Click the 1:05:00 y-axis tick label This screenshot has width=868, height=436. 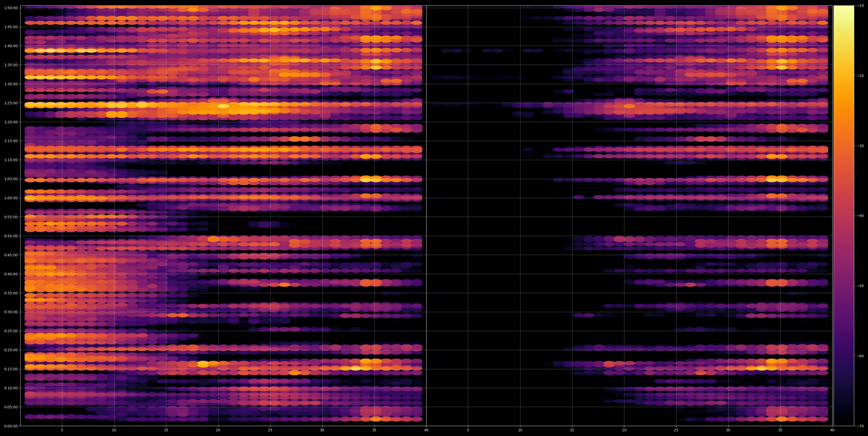(x=11, y=179)
